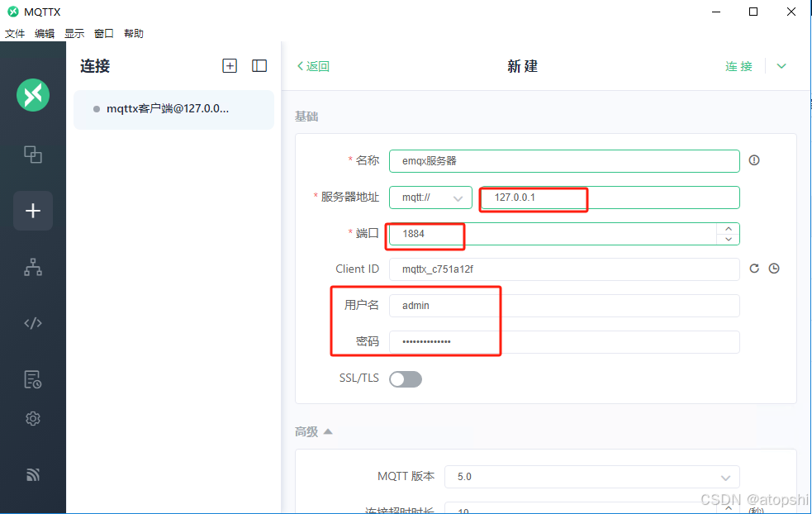Create a new connection with plus button in header
The width and height of the screenshot is (812, 514).
(x=230, y=65)
